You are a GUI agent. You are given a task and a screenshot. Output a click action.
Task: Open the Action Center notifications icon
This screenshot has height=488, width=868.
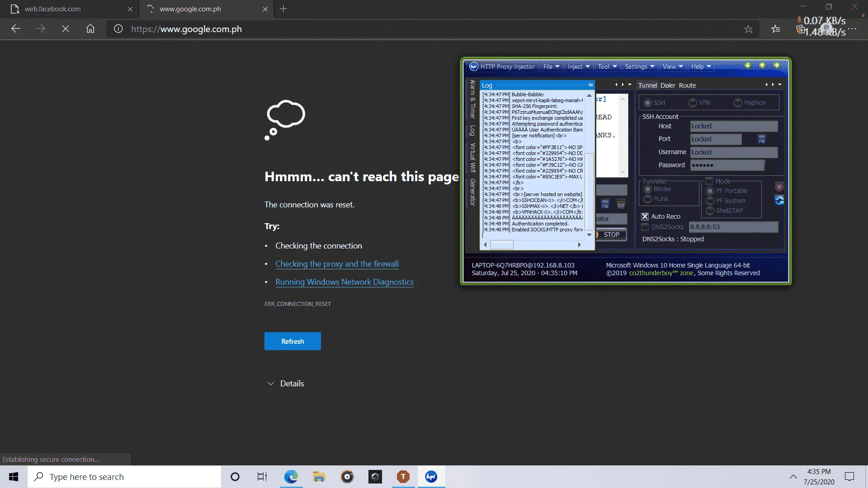(849, 477)
